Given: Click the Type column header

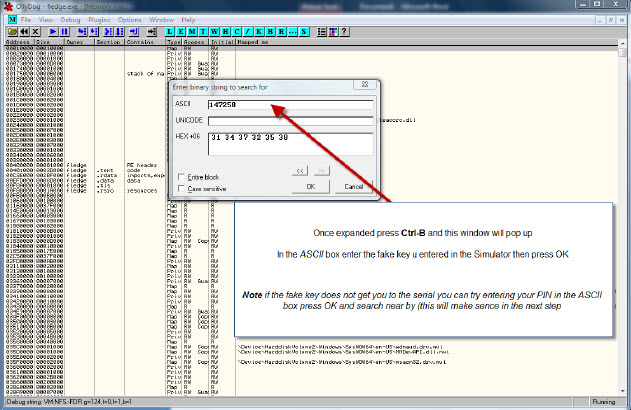Looking at the screenshot, I should coord(174,42).
